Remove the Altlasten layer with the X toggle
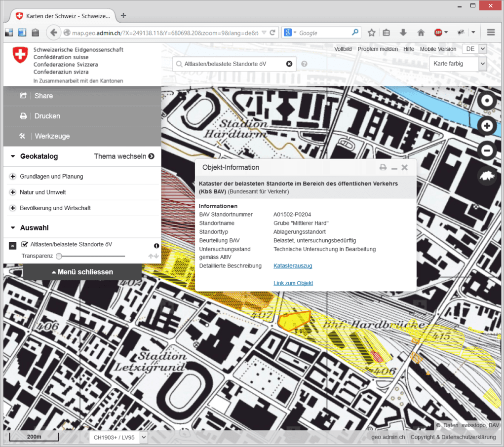Screen dimensions: 504x447 (x=12, y=245)
